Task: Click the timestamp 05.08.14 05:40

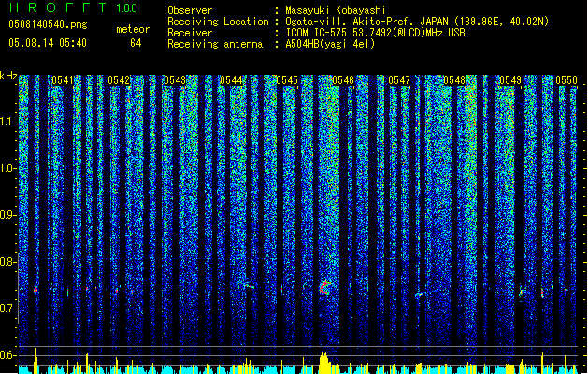Action: [48, 43]
